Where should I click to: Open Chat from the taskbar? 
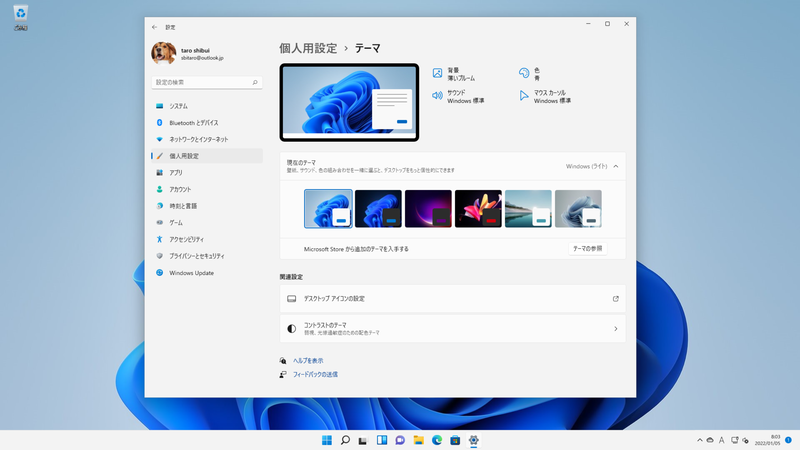pos(400,440)
